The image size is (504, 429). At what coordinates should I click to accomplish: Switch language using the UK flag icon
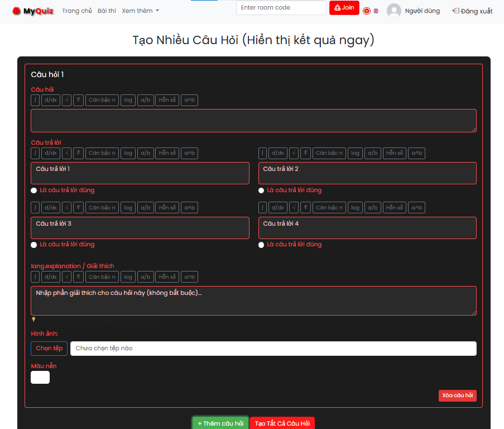click(376, 11)
